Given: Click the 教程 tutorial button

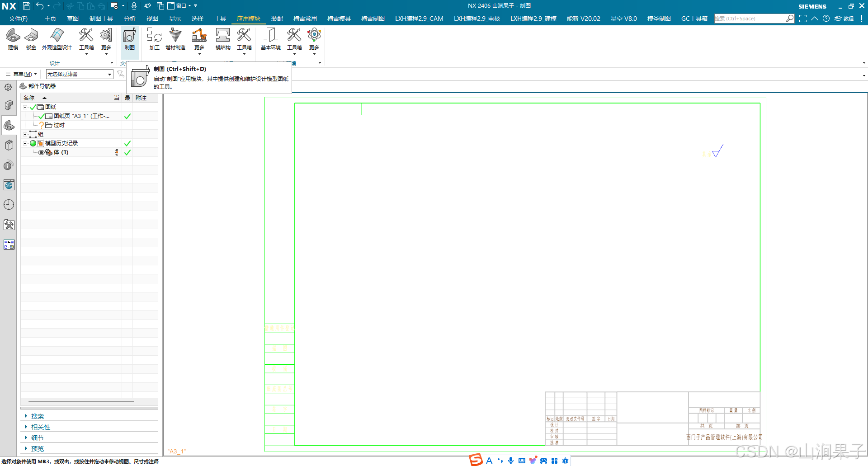Looking at the screenshot, I should 844,19.
